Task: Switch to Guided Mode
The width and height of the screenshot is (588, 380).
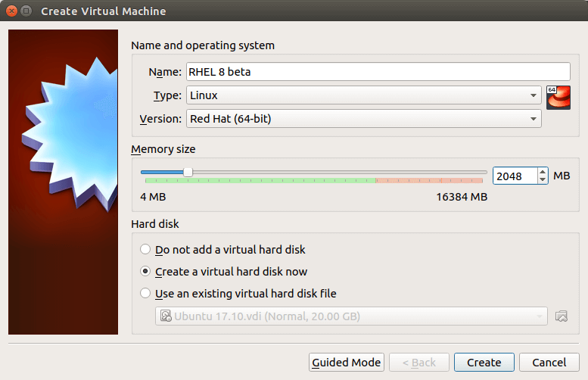Action: click(347, 362)
